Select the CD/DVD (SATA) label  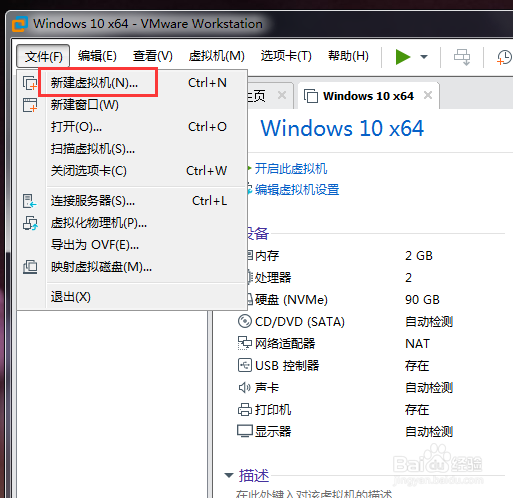tap(300, 322)
